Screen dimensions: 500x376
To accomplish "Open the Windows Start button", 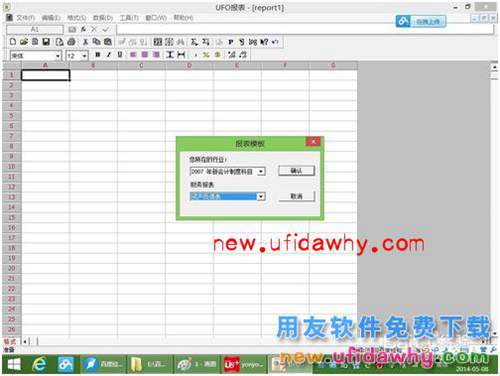I will (14, 364).
